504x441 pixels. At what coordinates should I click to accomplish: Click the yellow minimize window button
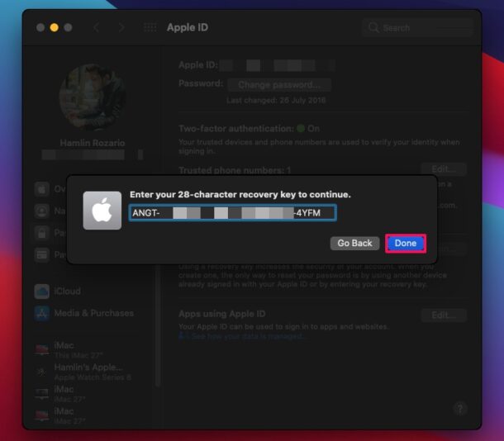55,27
